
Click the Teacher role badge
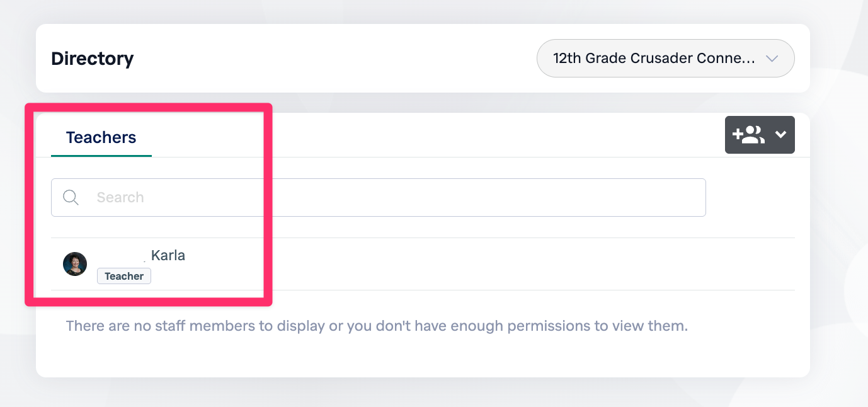(x=124, y=276)
